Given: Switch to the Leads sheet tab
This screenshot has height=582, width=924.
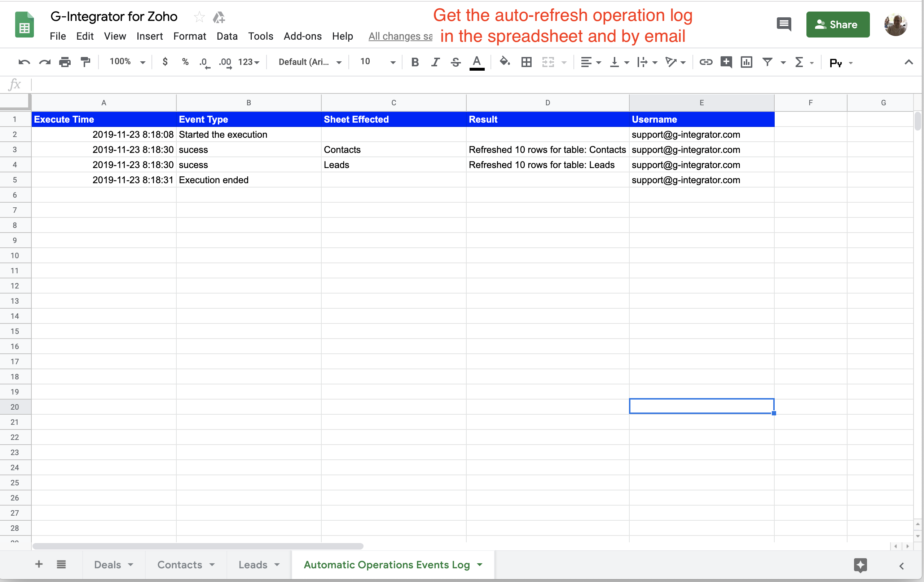Looking at the screenshot, I should pos(259,564).
